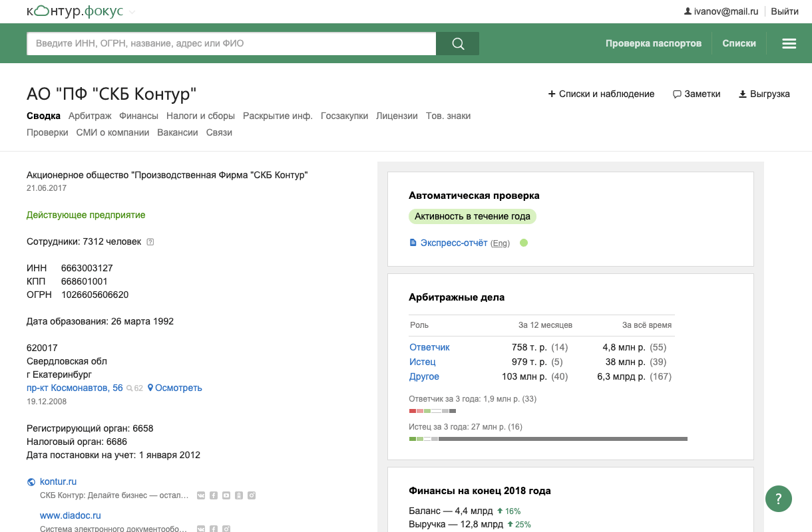
Task: Open Истец arbitration cases
Action: tap(423, 362)
